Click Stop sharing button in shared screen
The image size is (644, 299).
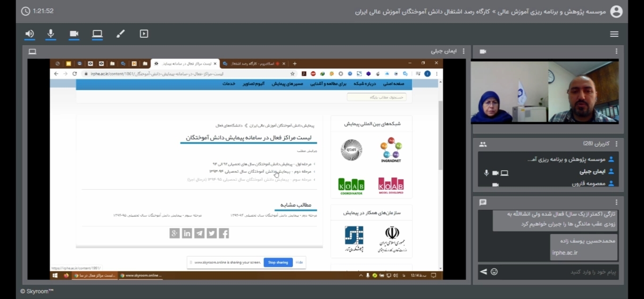click(x=278, y=262)
